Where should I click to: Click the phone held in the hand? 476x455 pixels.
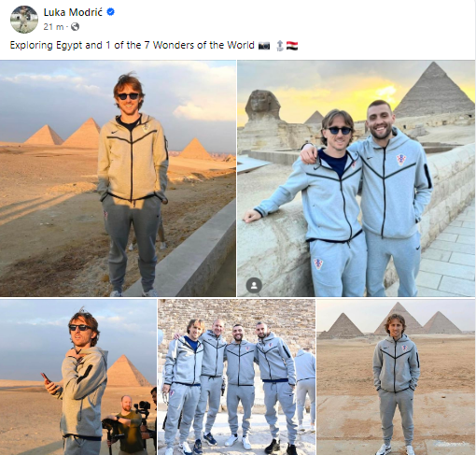coord(46,377)
